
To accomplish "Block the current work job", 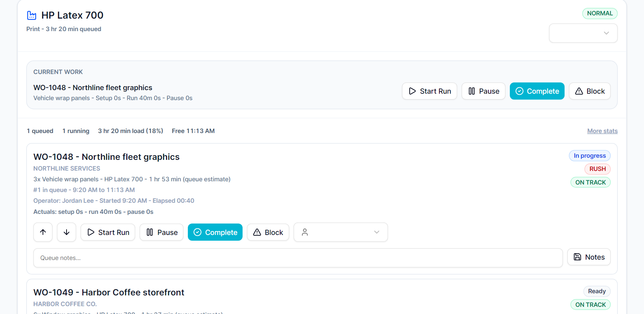I will [590, 91].
